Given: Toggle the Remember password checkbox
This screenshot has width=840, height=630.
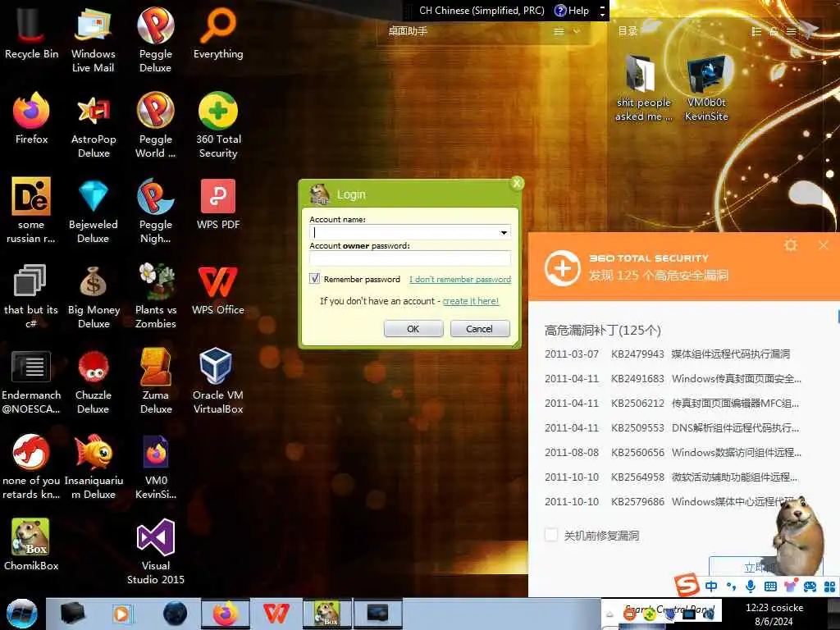Looking at the screenshot, I should 314,279.
